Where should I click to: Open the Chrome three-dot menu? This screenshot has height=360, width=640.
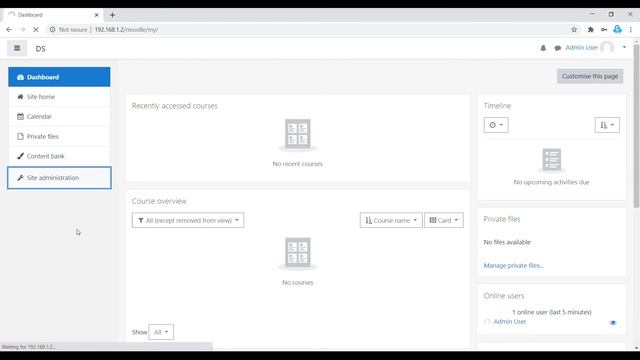[x=631, y=29]
